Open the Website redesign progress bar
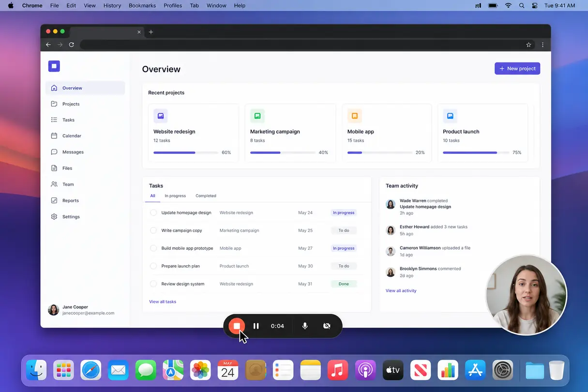 point(186,152)
